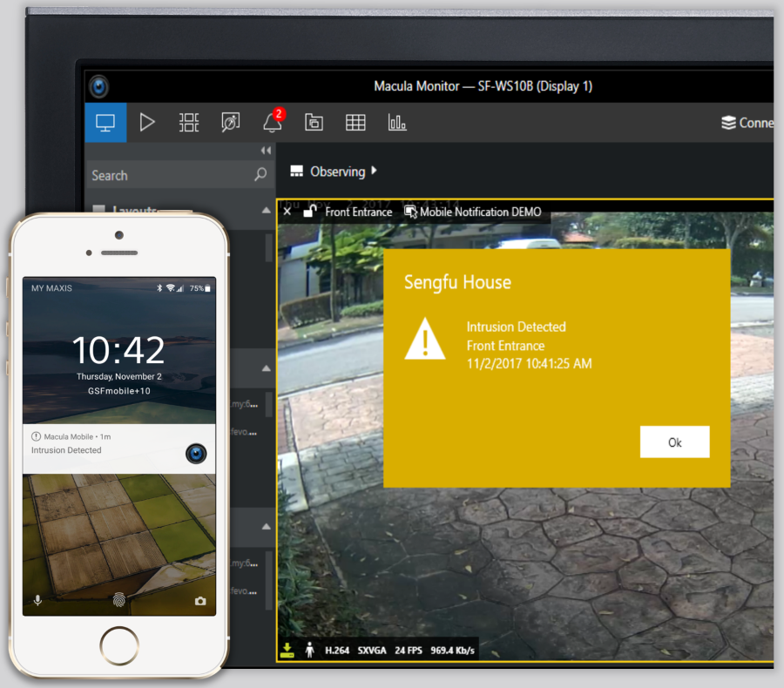Click the 24 FPS status text

click(408, 650)
